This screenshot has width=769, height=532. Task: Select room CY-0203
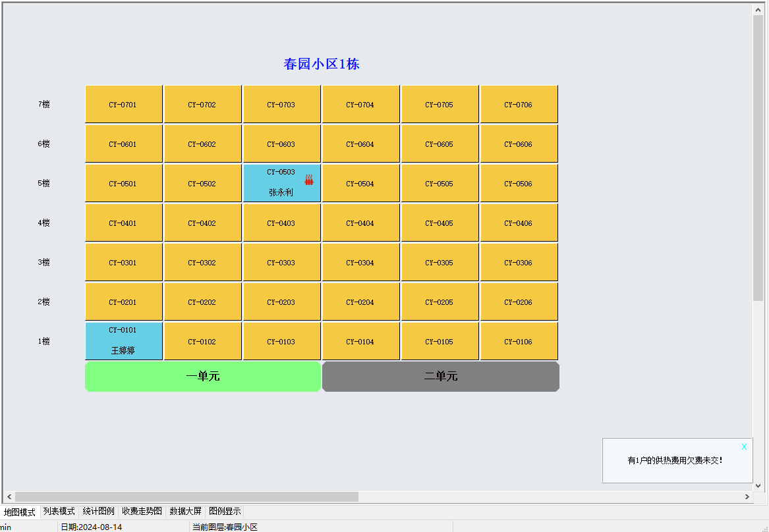[282, 302]
